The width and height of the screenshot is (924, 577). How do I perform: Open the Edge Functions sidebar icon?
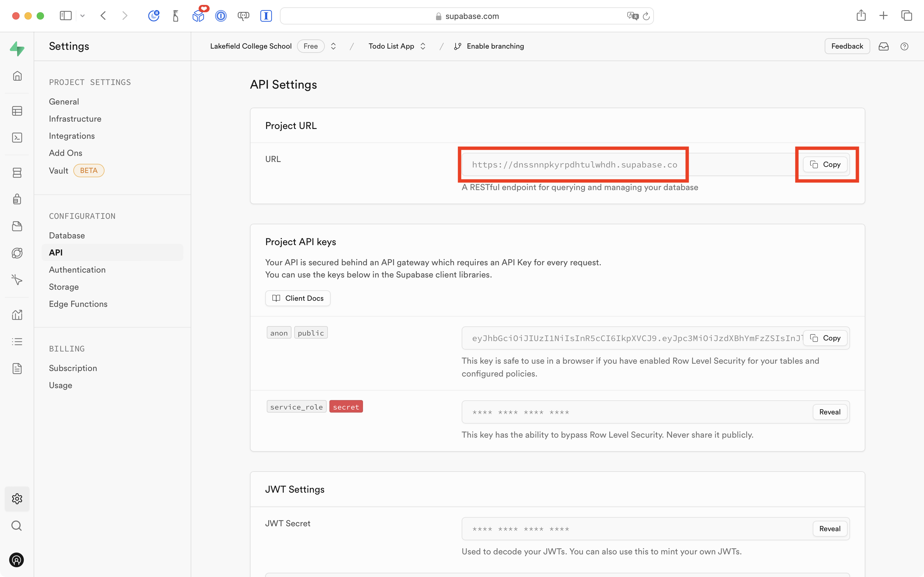click(17, 280)
